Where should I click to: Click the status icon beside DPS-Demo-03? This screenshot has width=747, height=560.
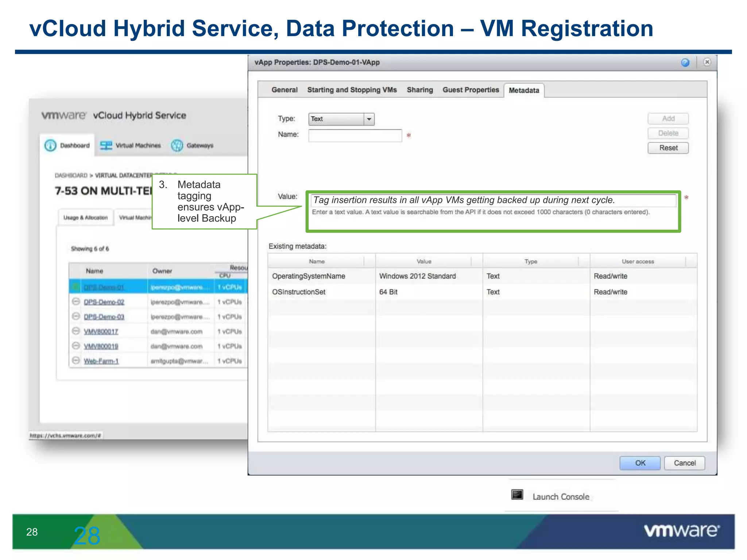[76, 316]
